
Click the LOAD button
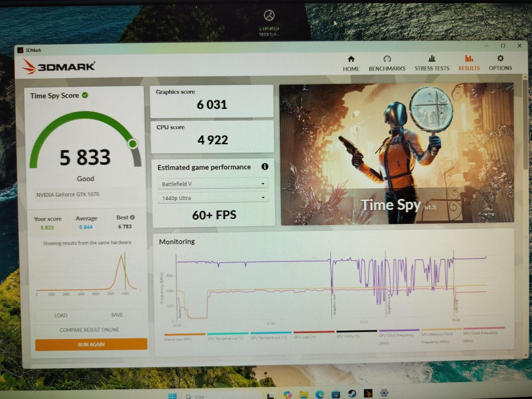[x=61, y=315]
